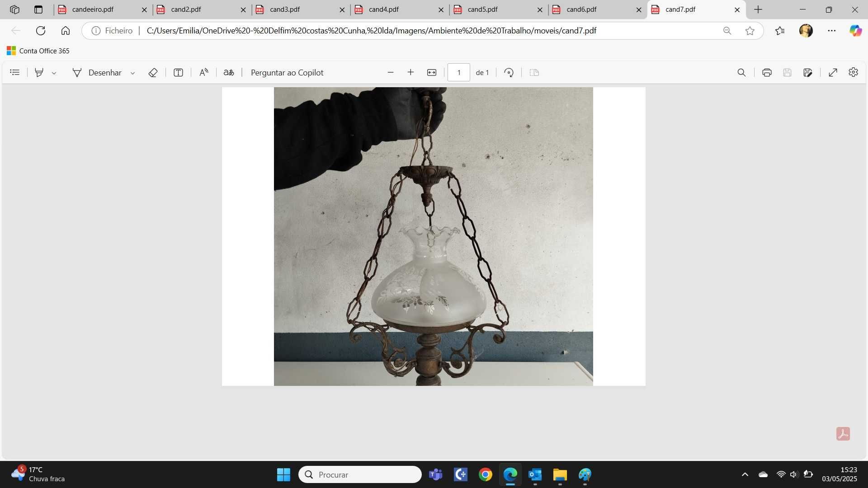Print the PDF document

tap(767, 72)
